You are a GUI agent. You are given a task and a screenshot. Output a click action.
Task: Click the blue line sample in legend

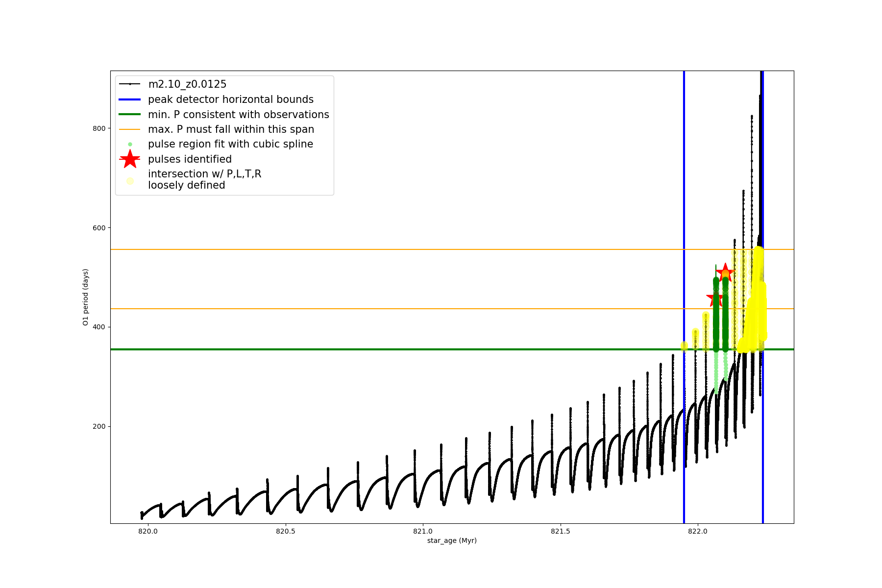click(x=130, y=99)
